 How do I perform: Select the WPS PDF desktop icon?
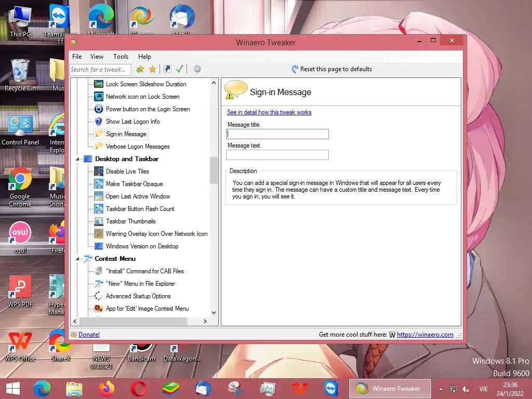click(x=20, y=291)
